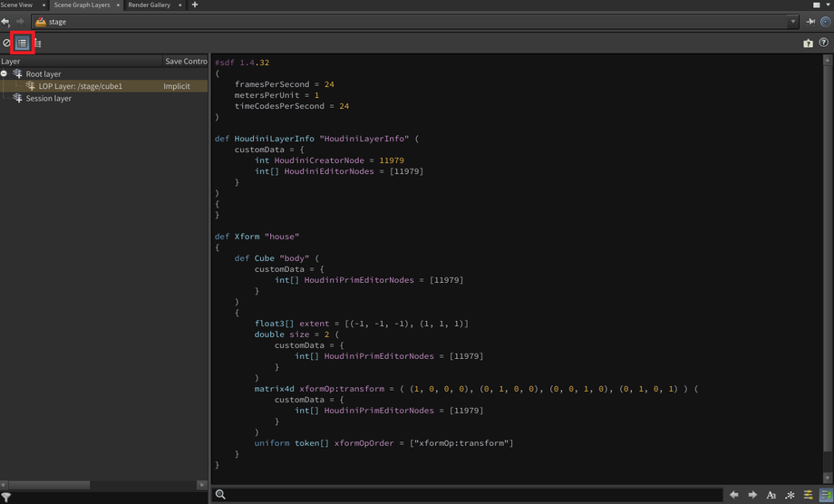Viewport: 834px width, 504px height.
Task: Select the Session layer item
Action: 48,98
